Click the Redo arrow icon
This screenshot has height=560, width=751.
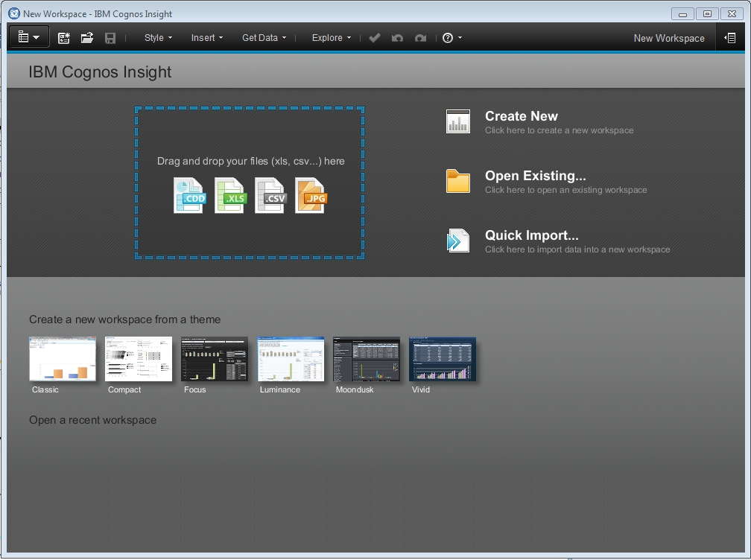click(x=420, y=38)
